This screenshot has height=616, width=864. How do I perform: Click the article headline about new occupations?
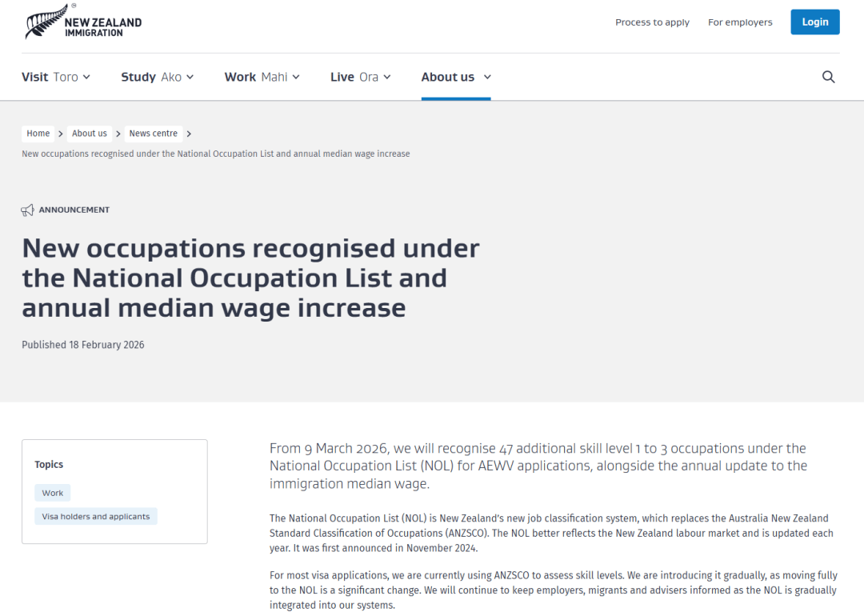click(x=250, y=278)
